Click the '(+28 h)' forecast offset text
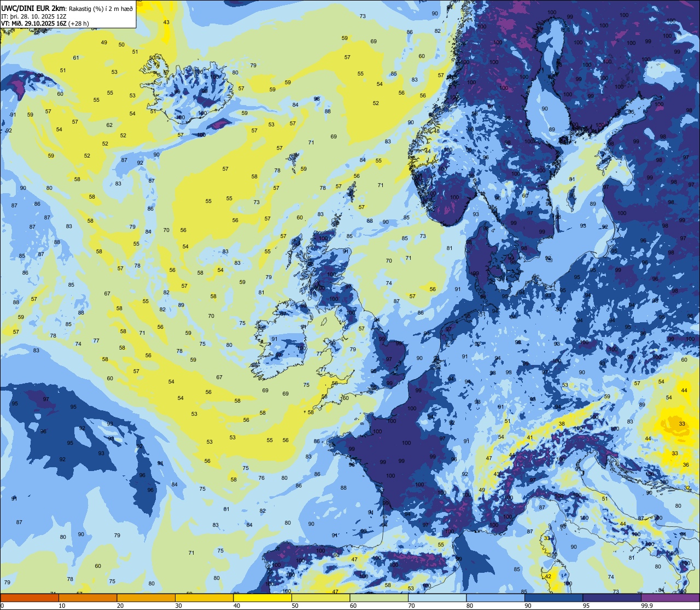 [x=79, y=24]
